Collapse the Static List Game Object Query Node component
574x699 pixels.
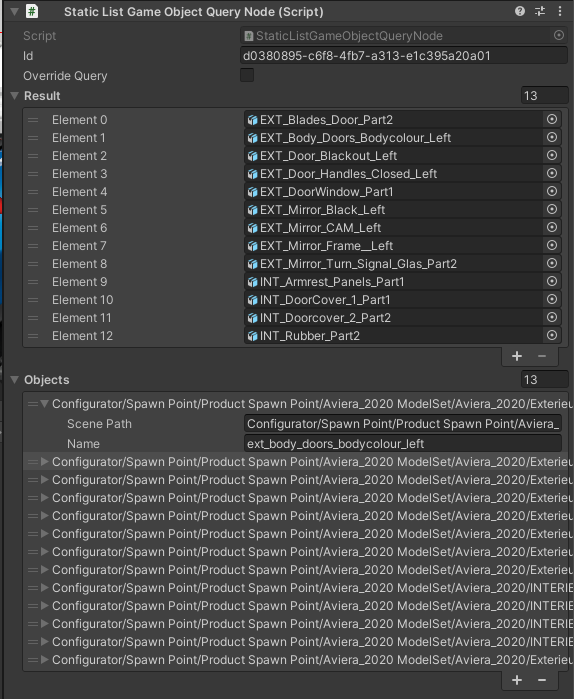(14, 11)
